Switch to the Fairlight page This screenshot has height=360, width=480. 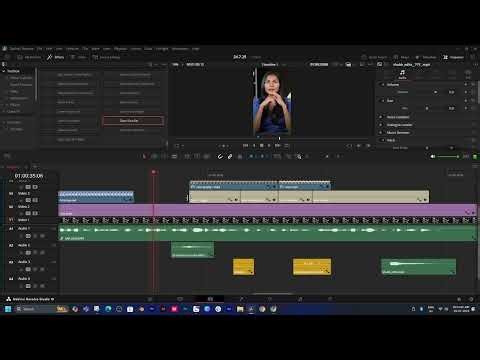click(300, 299)
